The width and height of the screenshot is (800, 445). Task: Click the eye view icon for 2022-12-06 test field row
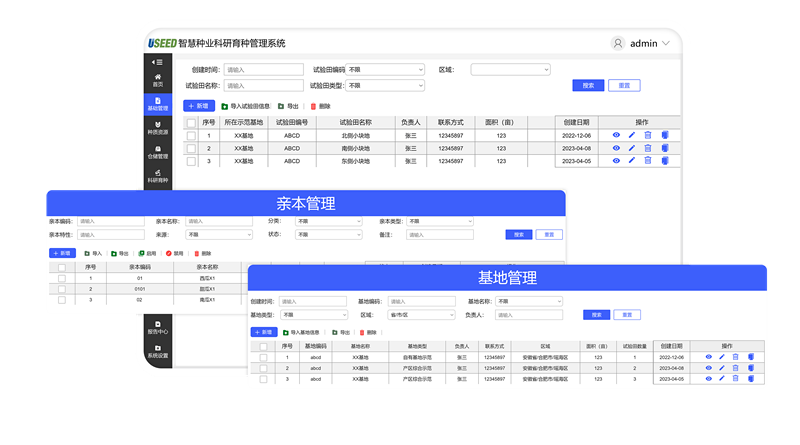(616, 135)
